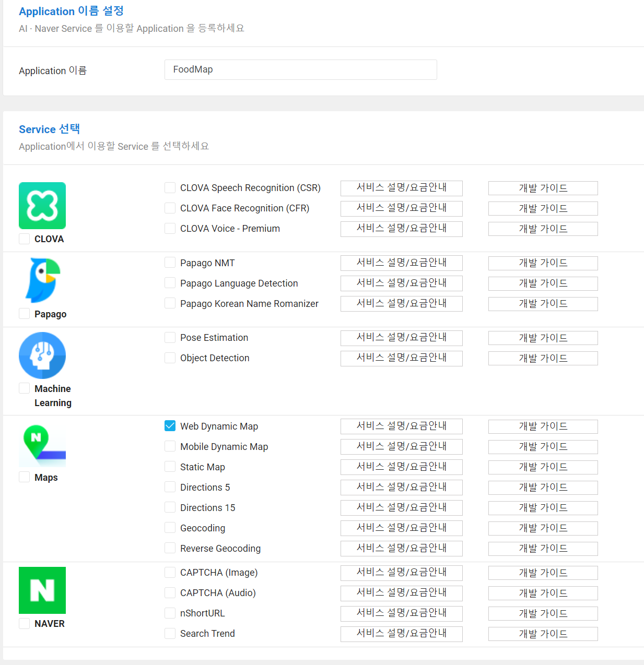644x665 pixels.
Task: Click the CLOVA green clover logo icon
Action: click(42, 206)
